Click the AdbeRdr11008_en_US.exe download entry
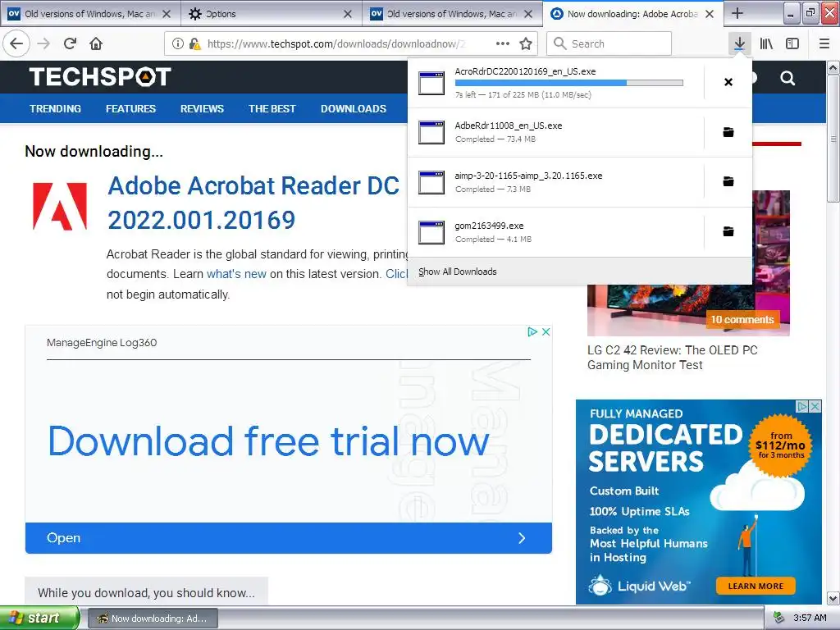Image resolution: width=840 pixels, height=630 pixels. pos(556,132)
